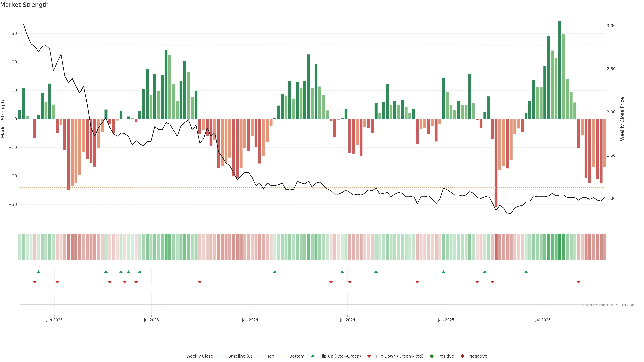Click the green Positive circle legend icon

coord(432,356)
